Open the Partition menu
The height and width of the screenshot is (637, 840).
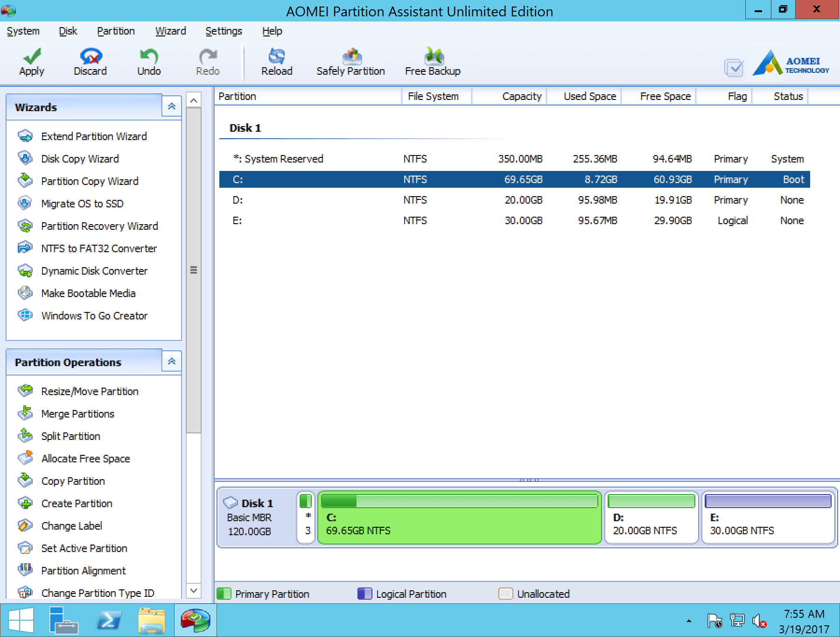pos(116,31)
